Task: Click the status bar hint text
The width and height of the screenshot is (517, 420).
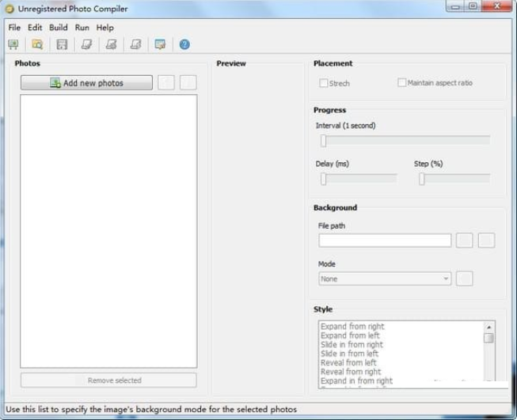Action: (151, 410)
